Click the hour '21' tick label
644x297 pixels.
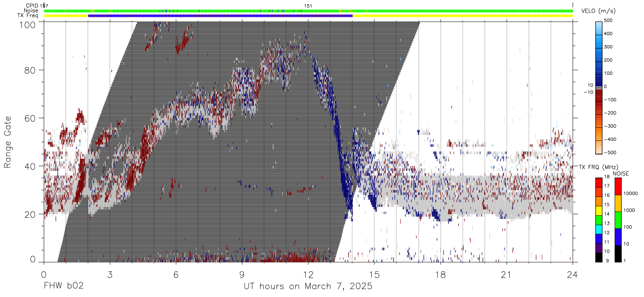coord(507,274)
